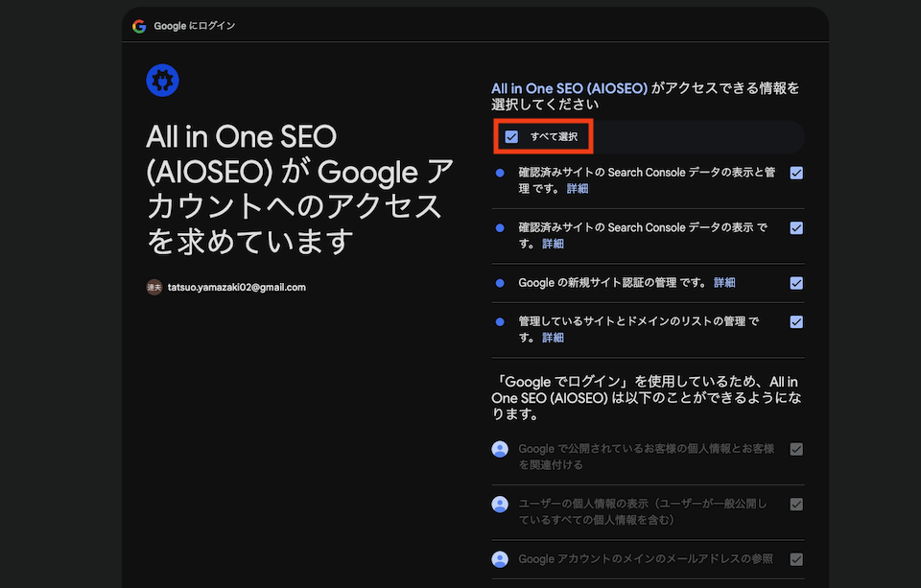The height and width of the screenshot is (588, 921).
Task: Click the すべて選択 label text
Action: [554, 137]
